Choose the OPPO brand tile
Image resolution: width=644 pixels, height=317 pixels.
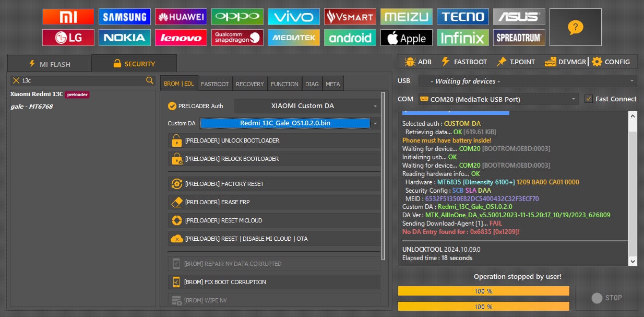coord(237,17)
